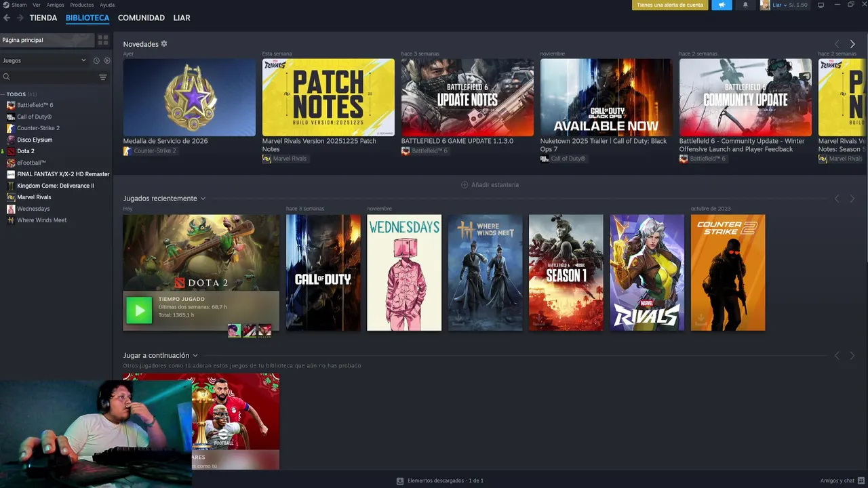Open the Juegos filter dropdown
The image size is (868, 488).
45,60
